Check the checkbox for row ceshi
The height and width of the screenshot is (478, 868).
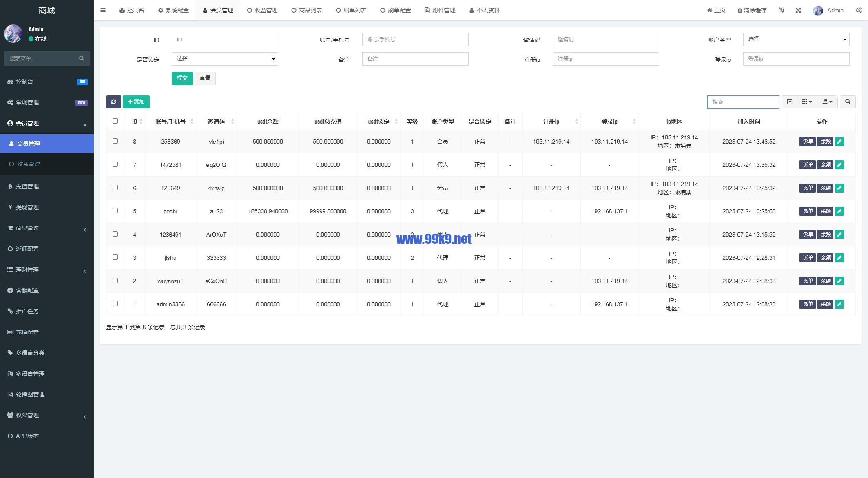tap(115, 211)
